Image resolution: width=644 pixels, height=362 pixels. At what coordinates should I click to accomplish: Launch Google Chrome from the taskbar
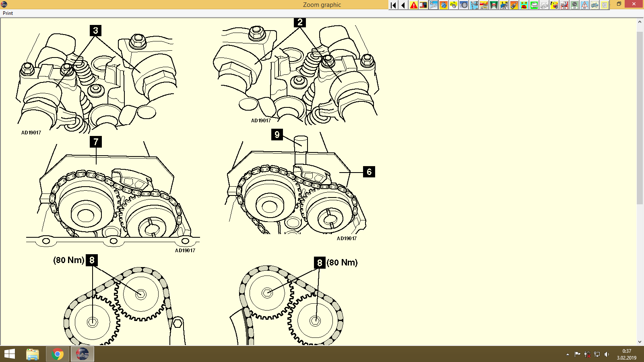coord(57,354)
